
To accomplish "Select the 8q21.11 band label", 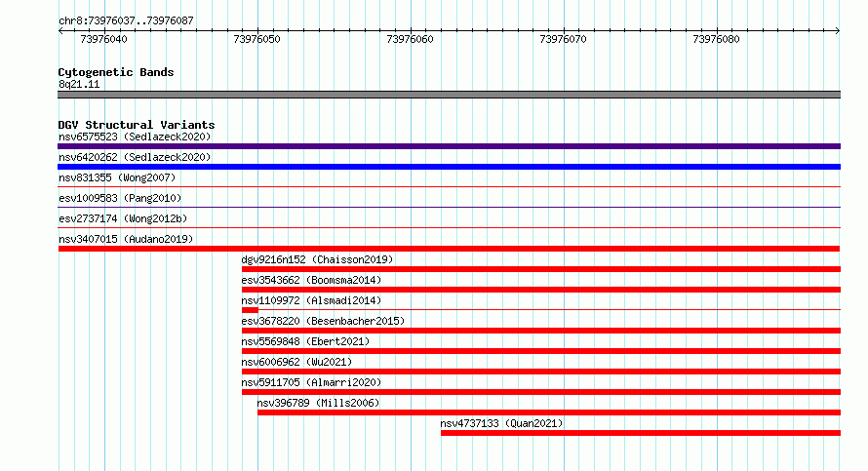I will tap(79, 84).
